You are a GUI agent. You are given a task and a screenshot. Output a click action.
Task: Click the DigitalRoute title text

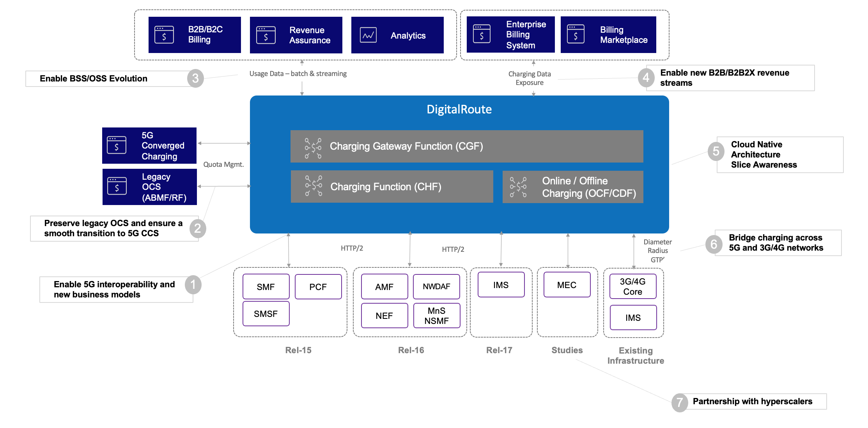point(459,109)
